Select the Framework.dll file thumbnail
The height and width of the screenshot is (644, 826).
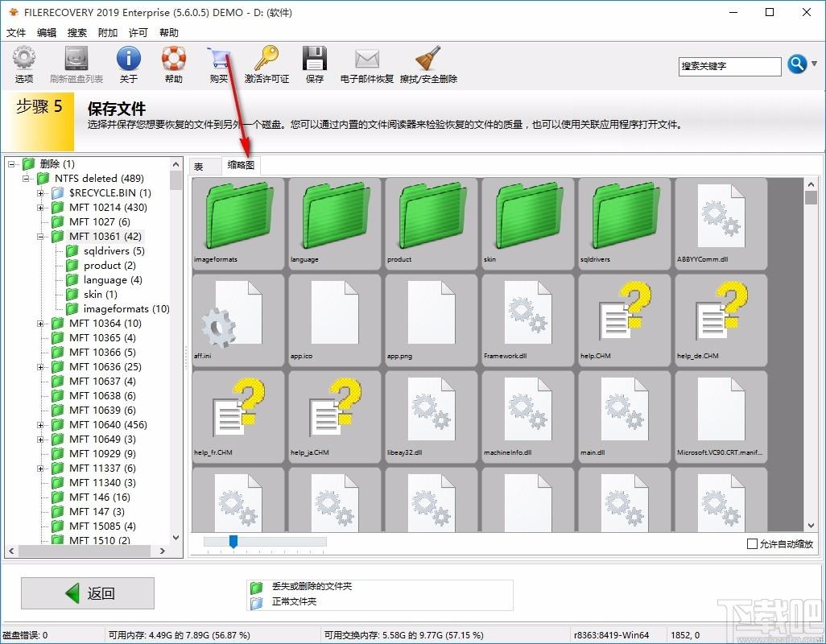point(528,320)
